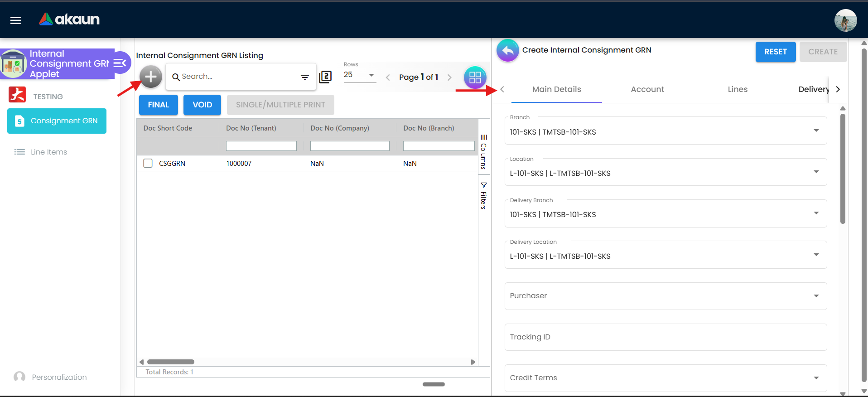Viewport: 868px width, 397px height.
Task: Select Consignment GRN in sidebar
Action: point(57,121)
